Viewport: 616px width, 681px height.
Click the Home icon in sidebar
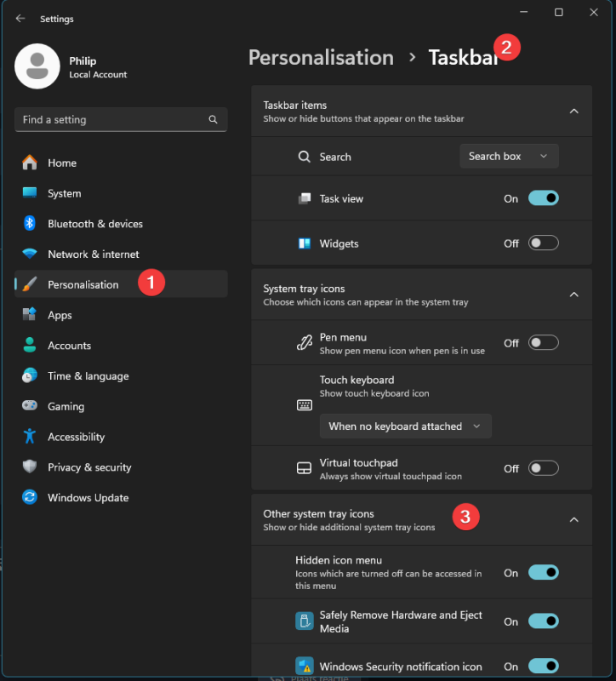(30, 163)
